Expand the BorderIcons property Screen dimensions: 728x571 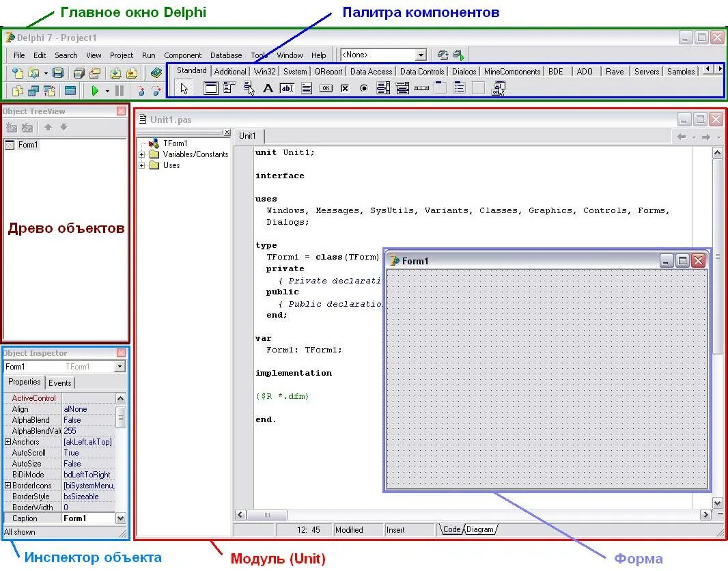tap(8, 485)
